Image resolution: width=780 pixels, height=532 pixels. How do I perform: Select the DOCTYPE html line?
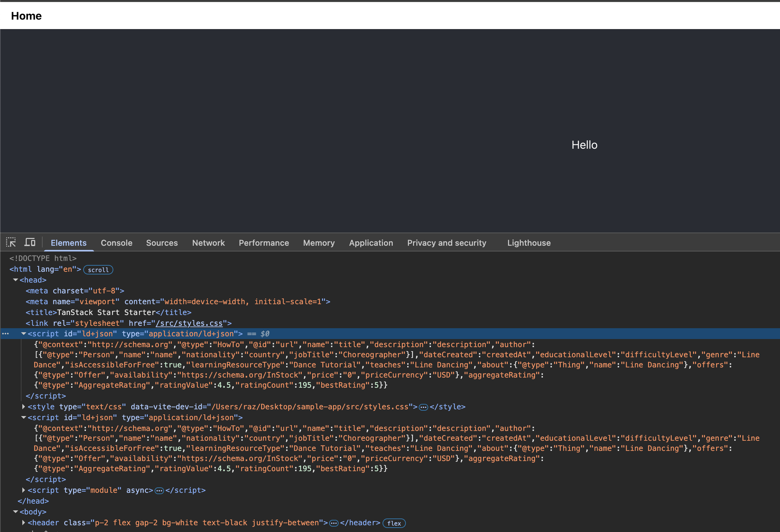43,258
